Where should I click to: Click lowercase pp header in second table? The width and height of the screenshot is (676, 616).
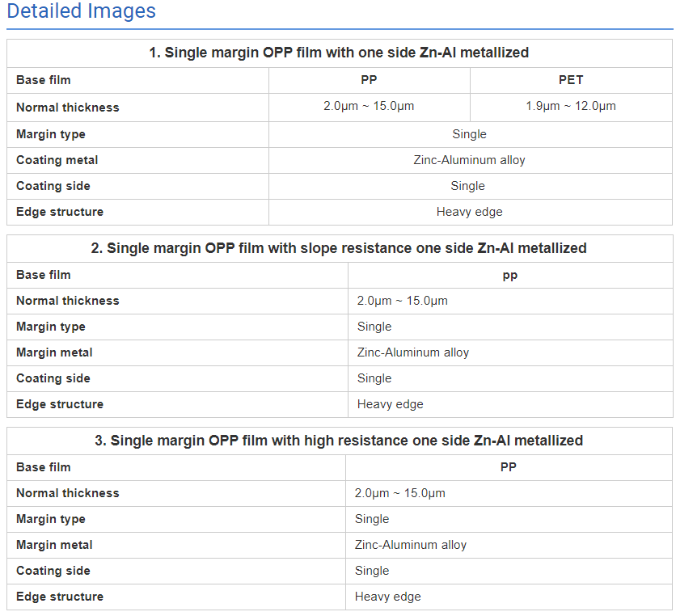pos(509,275)
